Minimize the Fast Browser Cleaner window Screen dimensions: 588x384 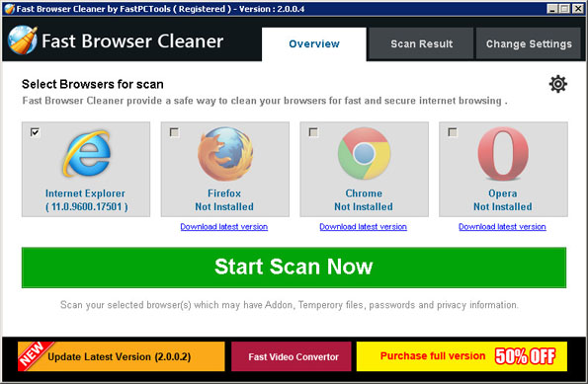tap(552, 9)
